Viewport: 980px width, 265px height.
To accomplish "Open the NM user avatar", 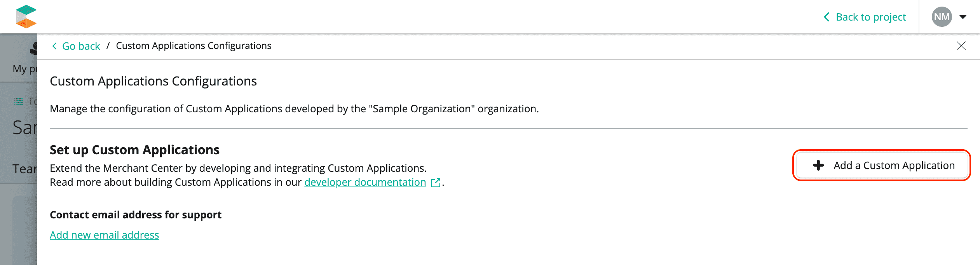I will tap(942, 17).
